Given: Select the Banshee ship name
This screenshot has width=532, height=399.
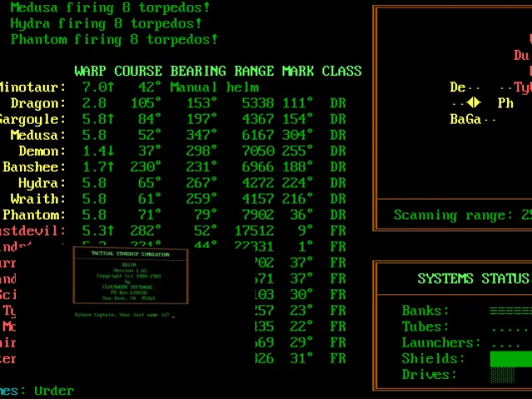Looking at the screenshot, I should pos(34,167).
